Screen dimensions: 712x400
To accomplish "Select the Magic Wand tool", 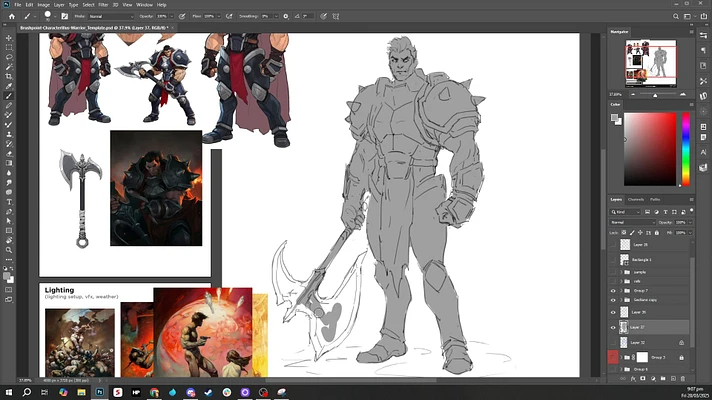I will point(9,67).
